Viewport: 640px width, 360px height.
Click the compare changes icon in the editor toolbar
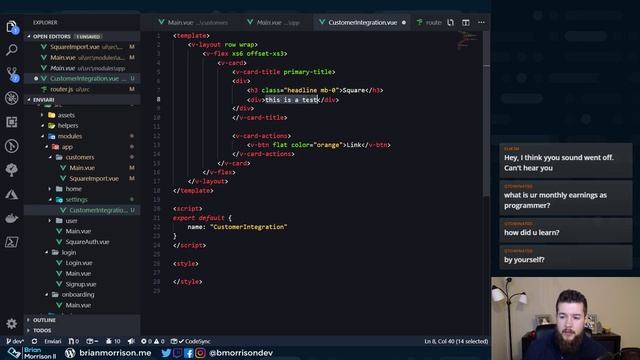pyautogui.click(x=450, y=22)
